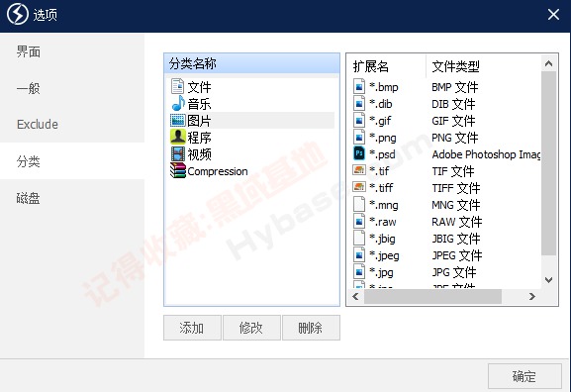Click the horizontal scrollbar thumb
571x392 pixels.
[432, 297]
